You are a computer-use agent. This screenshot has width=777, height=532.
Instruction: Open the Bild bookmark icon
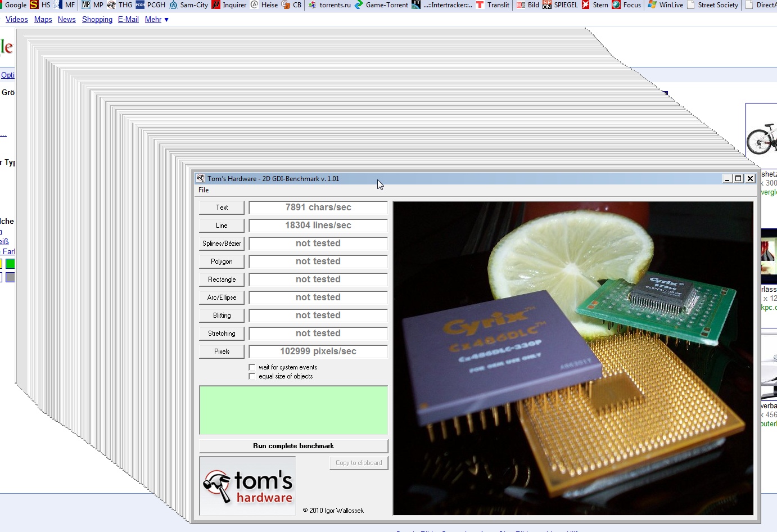pyautogui.click(x=521, y=4)
